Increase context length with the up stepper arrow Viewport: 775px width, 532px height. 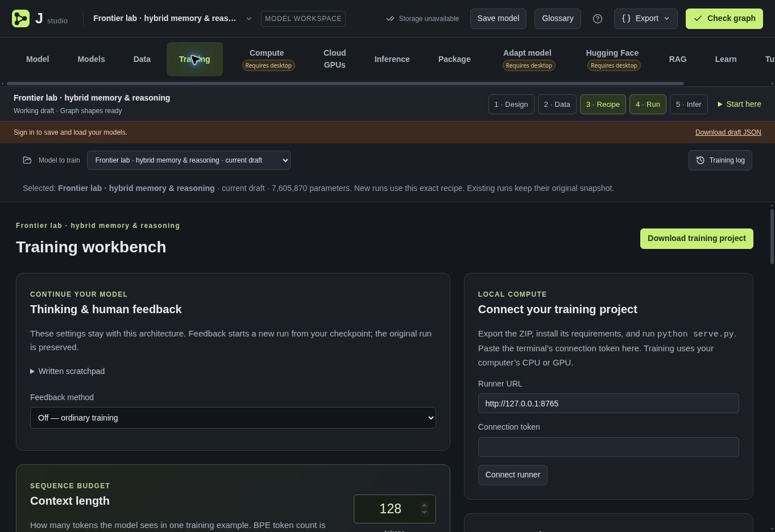pos(424,505)
